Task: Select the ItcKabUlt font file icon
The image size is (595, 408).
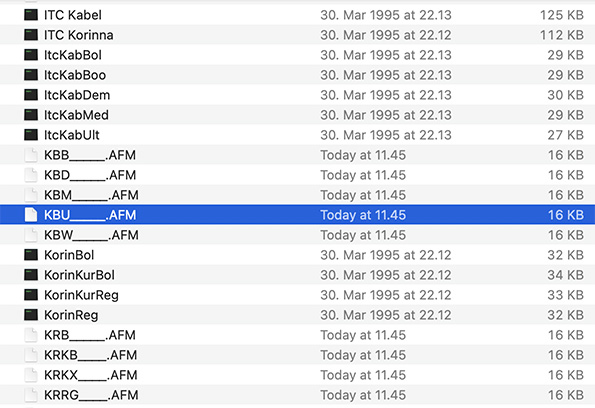Action: click(x=31, y=135)
